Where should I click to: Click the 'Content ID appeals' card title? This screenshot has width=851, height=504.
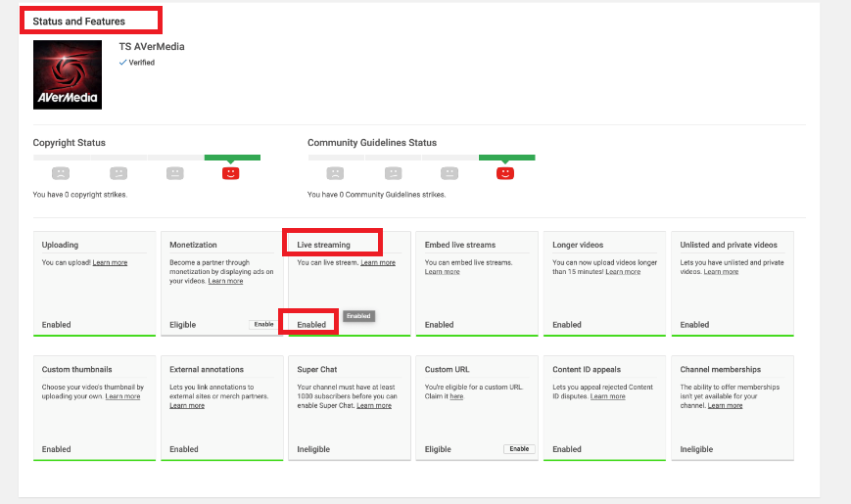coord(587,370)
